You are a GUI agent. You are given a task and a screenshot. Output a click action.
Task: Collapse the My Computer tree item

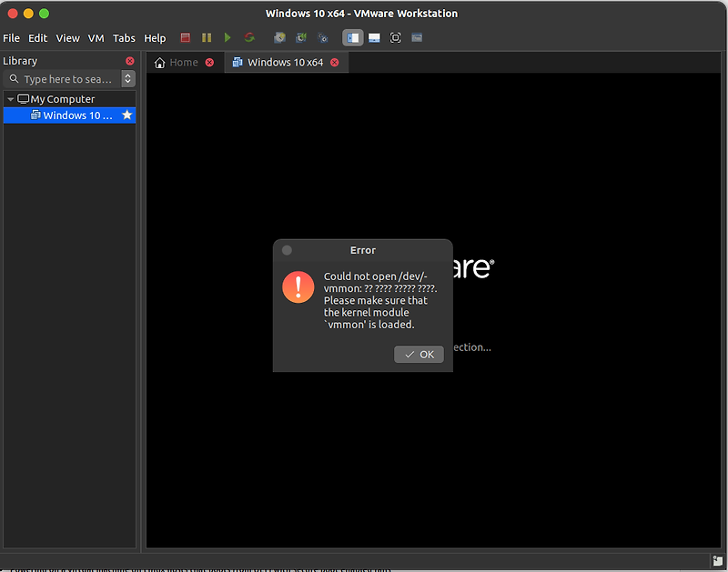(13, 98)
